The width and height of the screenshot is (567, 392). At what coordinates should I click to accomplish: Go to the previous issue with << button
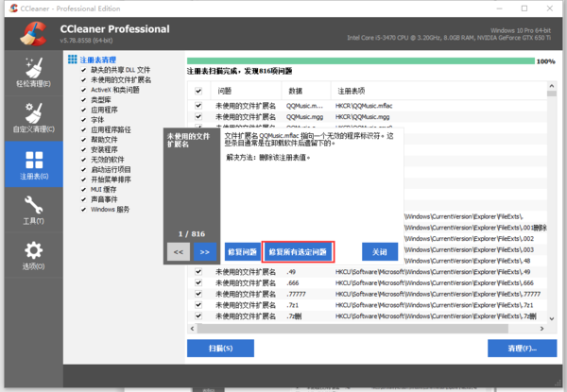[179, 252]
